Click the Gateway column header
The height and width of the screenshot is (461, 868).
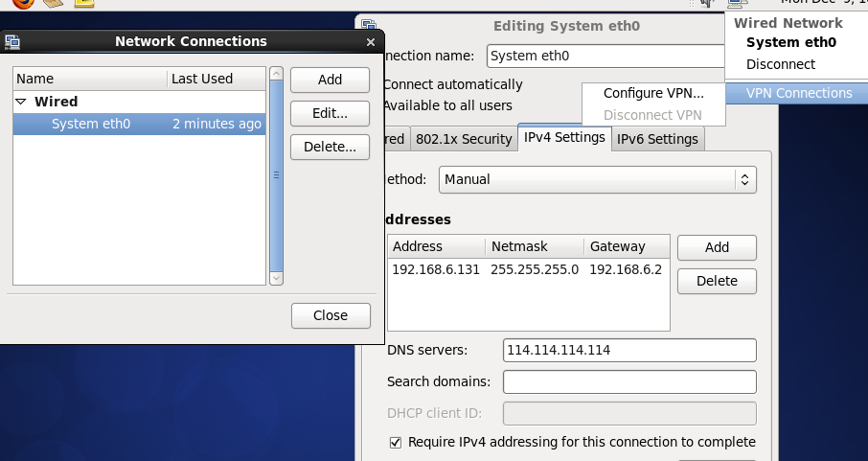[627, 246]
